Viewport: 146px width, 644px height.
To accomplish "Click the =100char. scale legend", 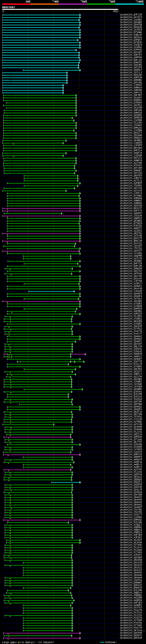I will 109,642.
